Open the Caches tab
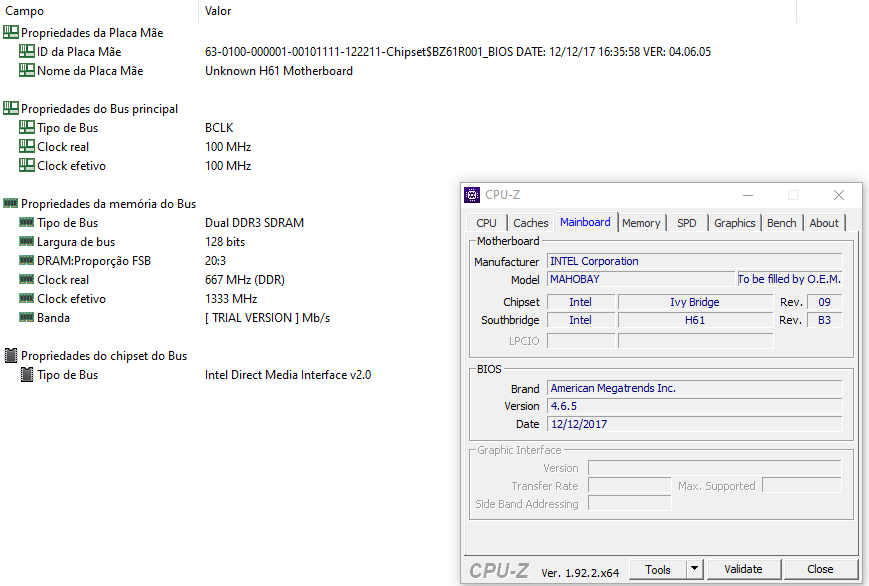The height and width of the screenshot is (586, 869). pyautogui.click(x=530, y=223)
